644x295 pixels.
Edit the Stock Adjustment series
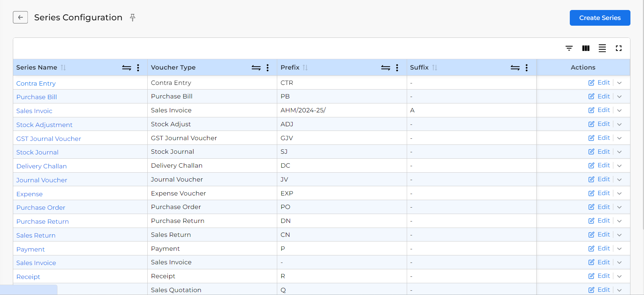click(599, 124)
